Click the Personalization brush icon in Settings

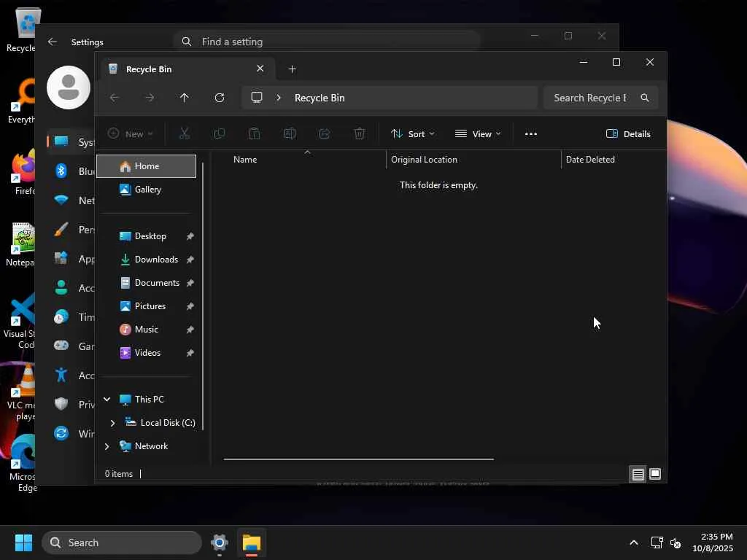61,230
